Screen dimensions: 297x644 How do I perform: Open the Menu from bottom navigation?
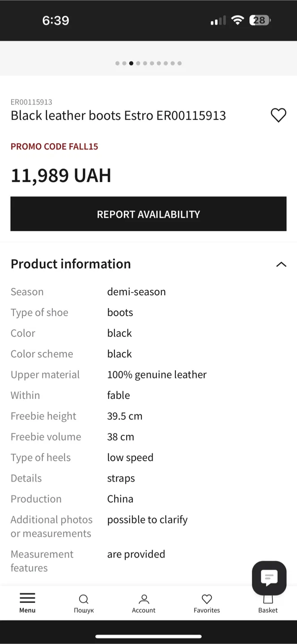point(27,602)
